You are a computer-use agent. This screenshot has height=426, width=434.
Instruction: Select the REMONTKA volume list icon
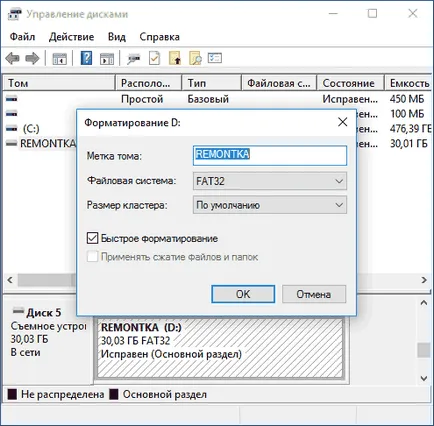[x=11, y=143]
